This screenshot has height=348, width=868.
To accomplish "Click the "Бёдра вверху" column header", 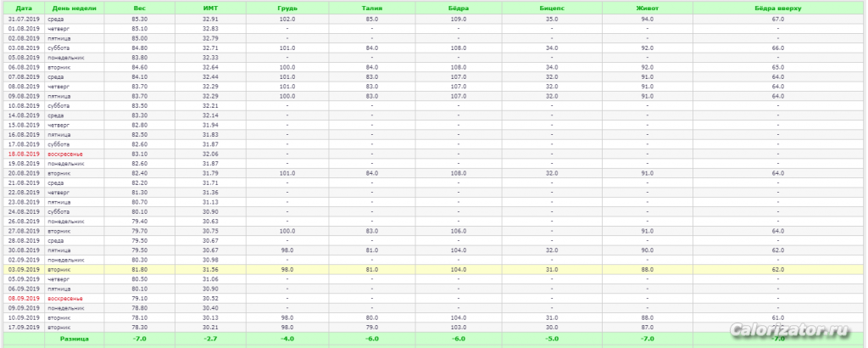I will tap(778, 8).
